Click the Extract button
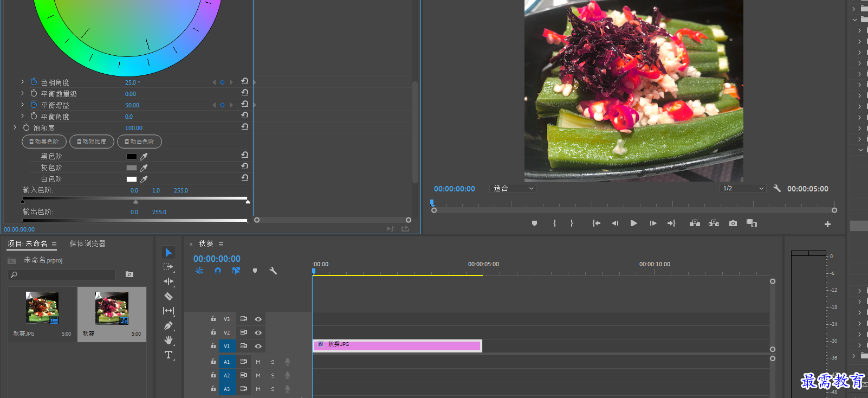 pyautogui.click(x=714, y=223)
